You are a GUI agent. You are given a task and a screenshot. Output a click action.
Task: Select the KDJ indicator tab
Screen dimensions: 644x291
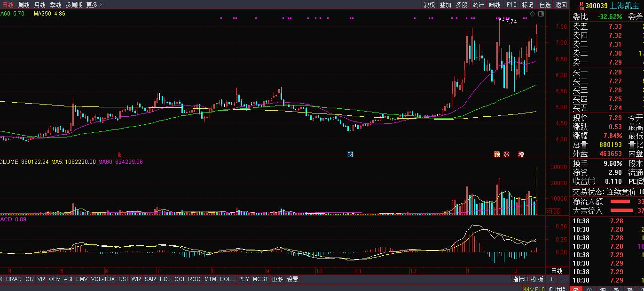click(165, 279)
